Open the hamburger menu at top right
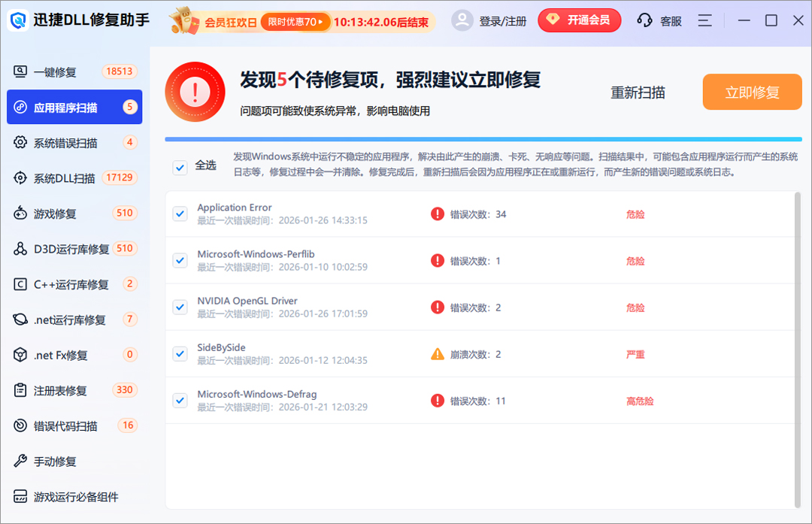Viewport: 812px width, 524px height. pyautogui.click(x=704, y=20)
